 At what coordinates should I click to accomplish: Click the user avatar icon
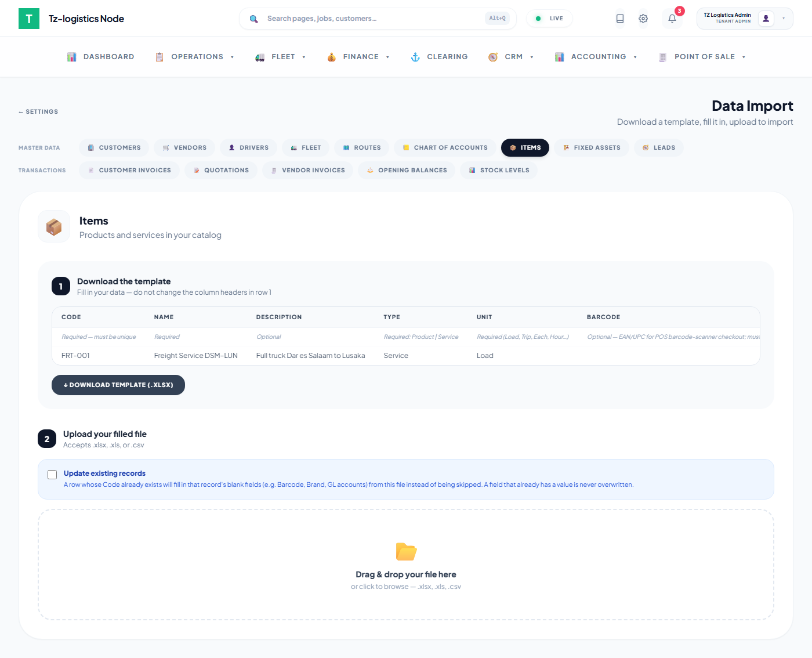[x=766, y=19]
